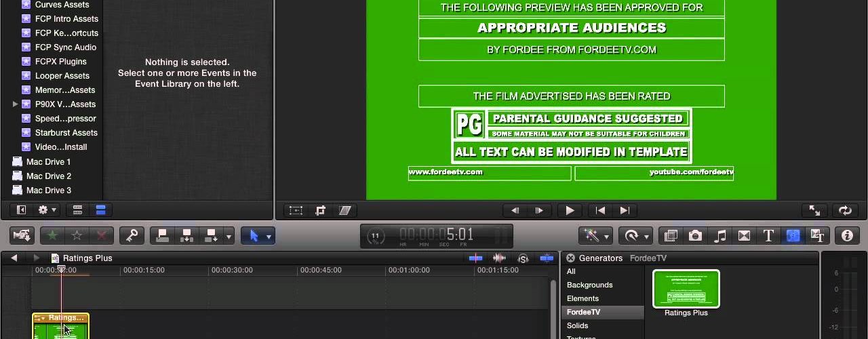Show the Titles browser T icon
The height and width of the screenshot is (339, 868).
pos(768,235)
